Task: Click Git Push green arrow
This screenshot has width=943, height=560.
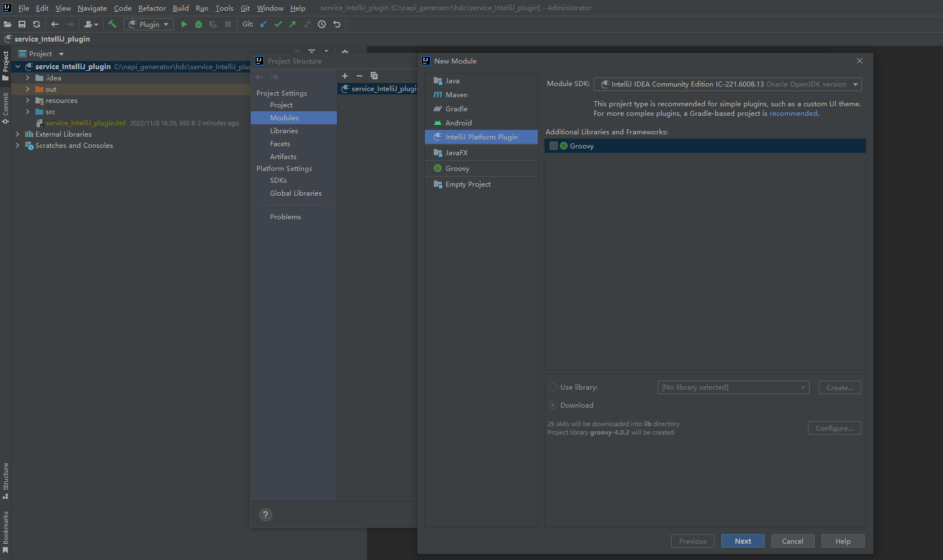Action: (x=293, y=24)
